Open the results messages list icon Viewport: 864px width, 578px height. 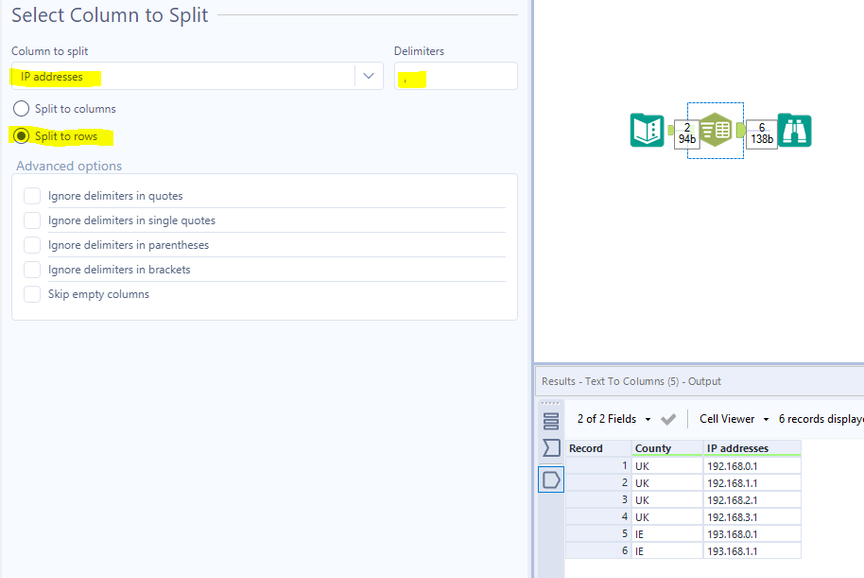pyautogui.click(x=550, y=421)
